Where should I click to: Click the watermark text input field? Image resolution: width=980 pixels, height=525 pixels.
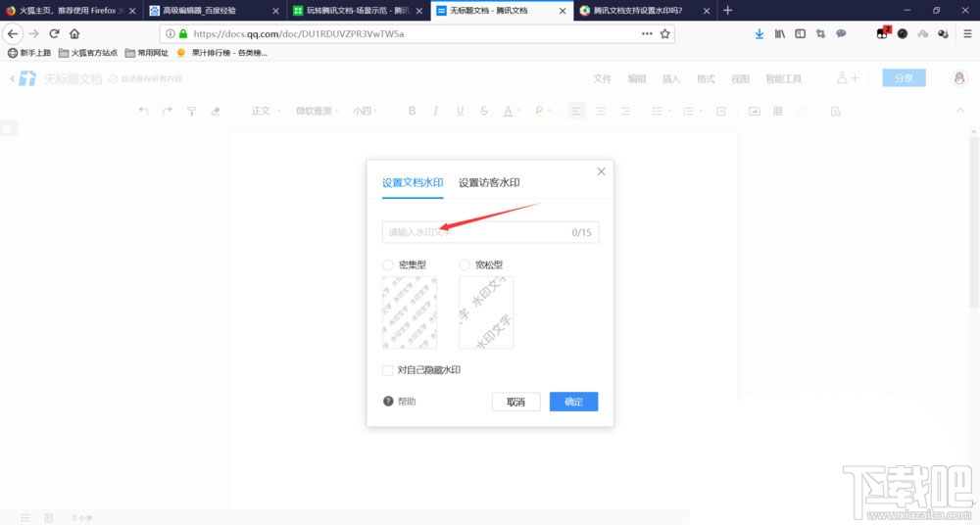491,232
